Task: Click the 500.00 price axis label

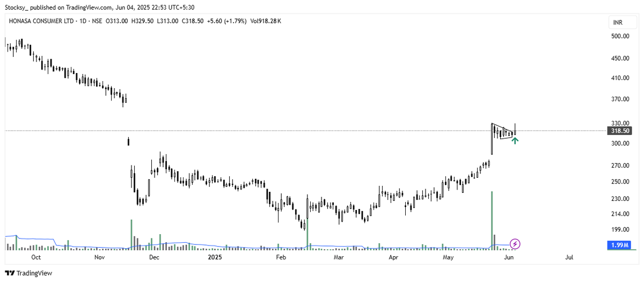Action: point(619,36)
